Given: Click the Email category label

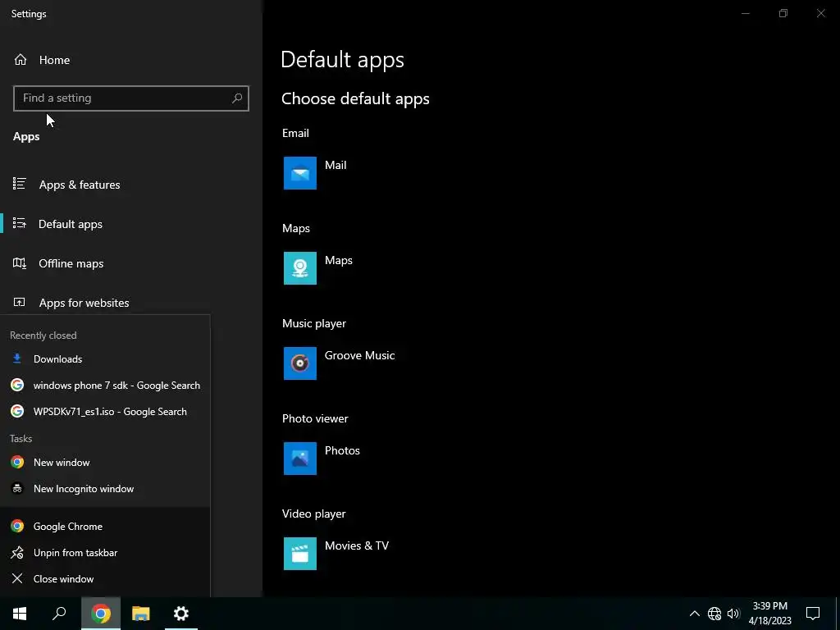Looking at the screenshot, I should (x=295, y=134).
